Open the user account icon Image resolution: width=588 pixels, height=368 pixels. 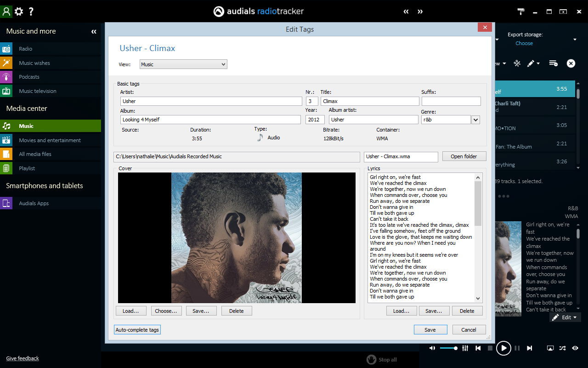click(6, 11)
